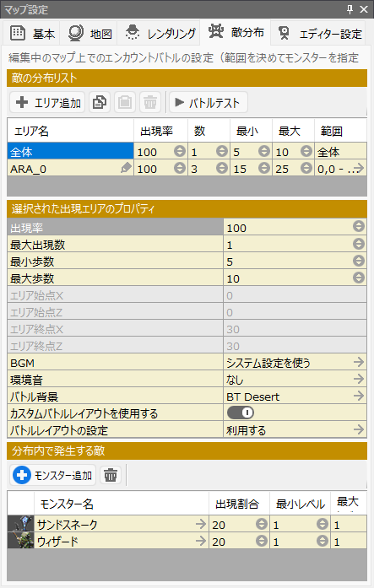Click the モンスター追加 button
374x588 pixels.
click(53, 475)
